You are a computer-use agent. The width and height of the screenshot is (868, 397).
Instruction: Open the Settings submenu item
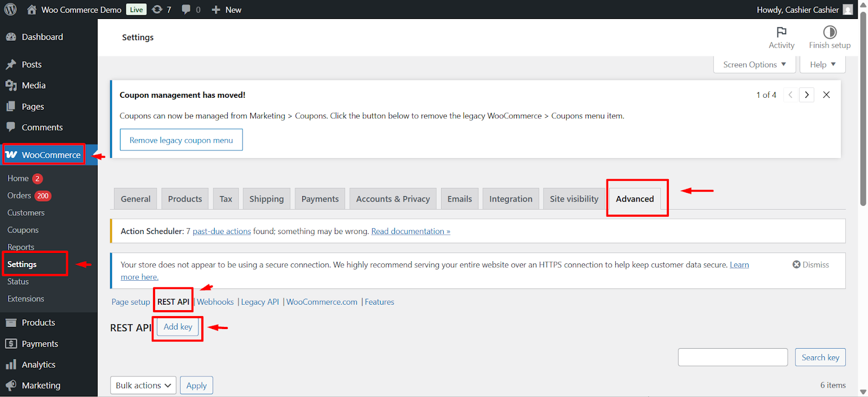click(x=22, y=264)
